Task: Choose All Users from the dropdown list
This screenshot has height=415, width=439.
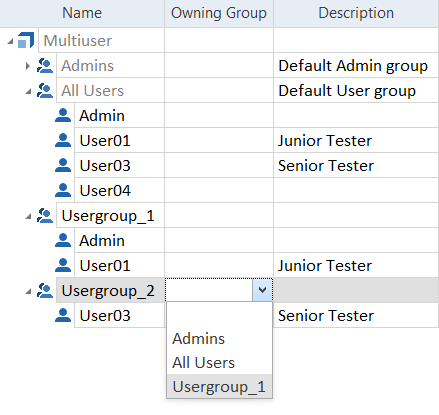Action: tap(203, 363)
